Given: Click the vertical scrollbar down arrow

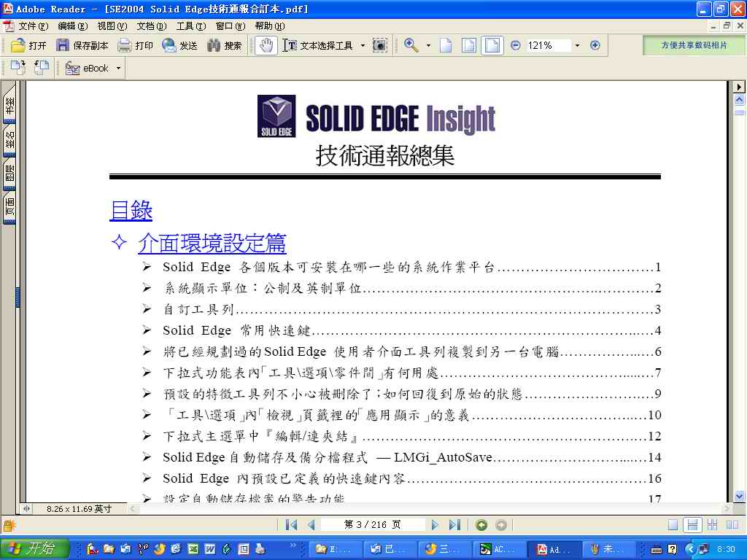Looking at the screenshot, I should coord(739,496).
